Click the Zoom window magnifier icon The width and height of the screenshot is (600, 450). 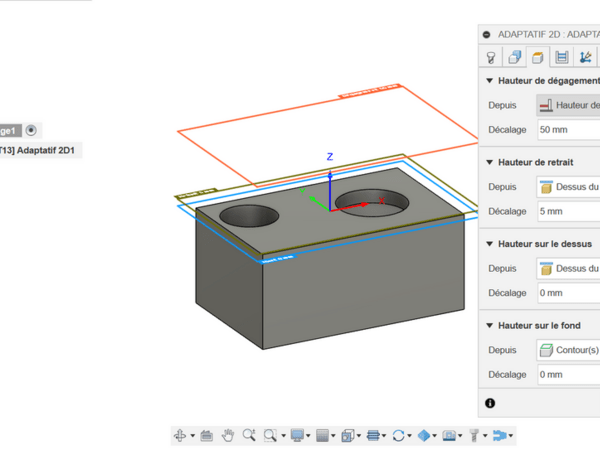271,435
